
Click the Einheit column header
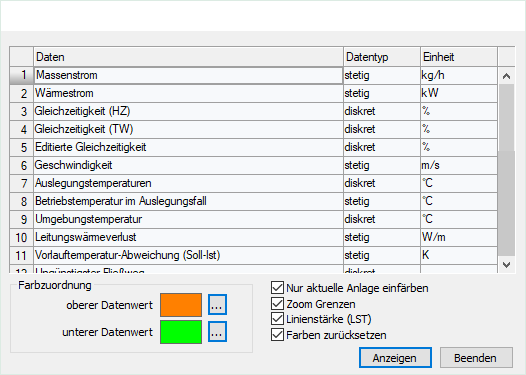[x=459, y=57]
